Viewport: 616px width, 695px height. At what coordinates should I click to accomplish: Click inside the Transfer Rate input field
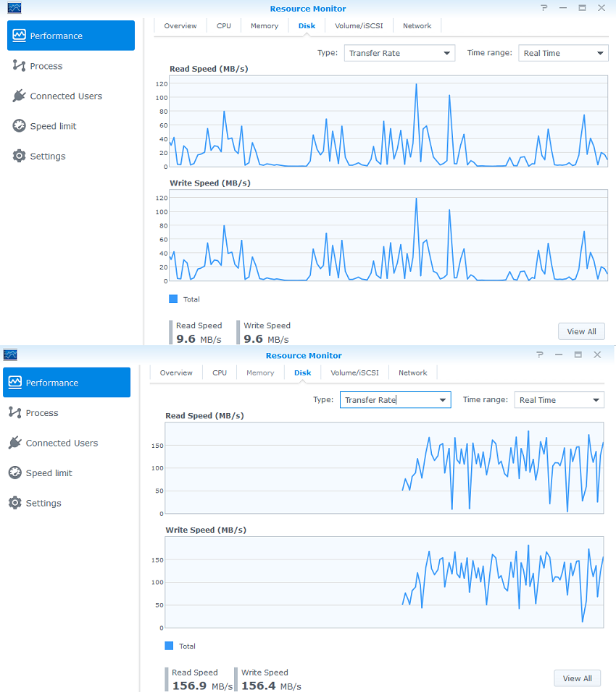pyautogui.click(x=391, y=399)
